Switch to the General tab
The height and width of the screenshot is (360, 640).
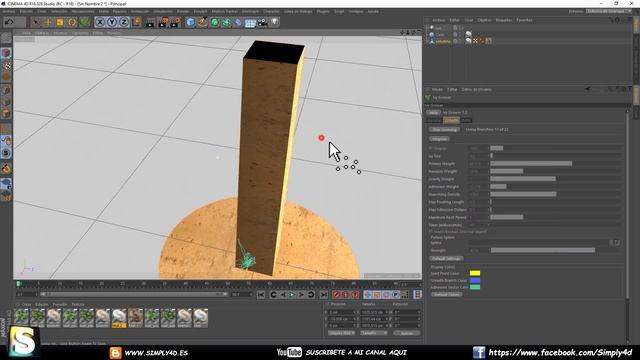point(434,120)
